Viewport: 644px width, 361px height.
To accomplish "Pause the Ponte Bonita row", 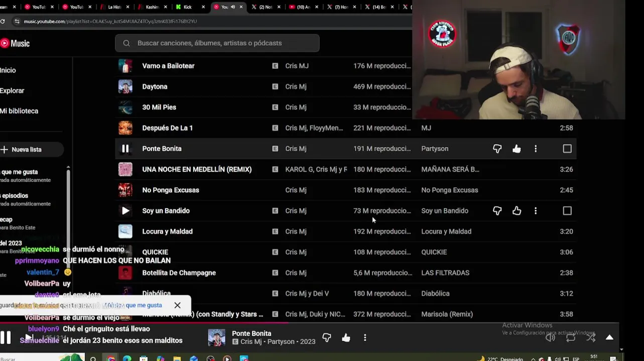I will (125, 148).
